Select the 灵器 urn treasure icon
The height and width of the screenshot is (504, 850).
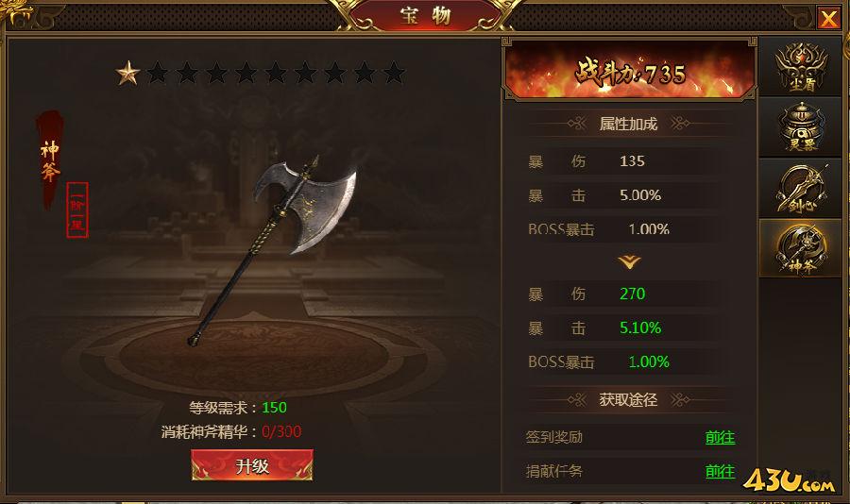[x=800, y=128]
